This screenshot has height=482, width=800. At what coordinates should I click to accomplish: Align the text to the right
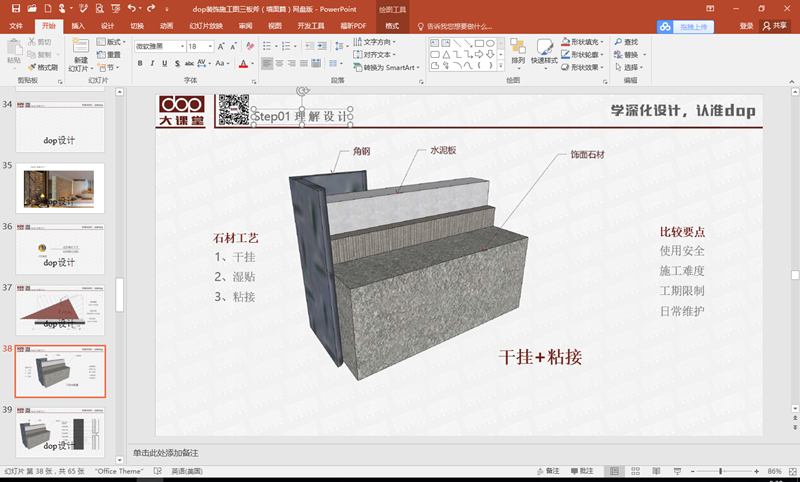(292, 63)
